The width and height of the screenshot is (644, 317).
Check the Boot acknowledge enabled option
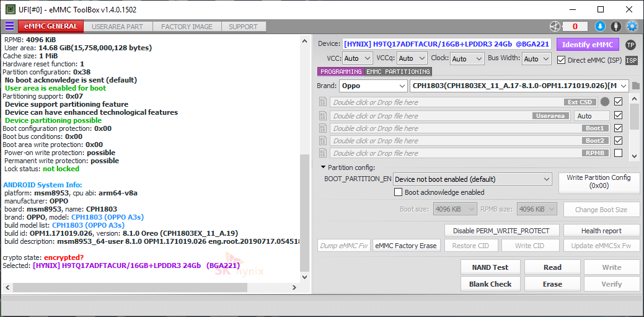399,192
